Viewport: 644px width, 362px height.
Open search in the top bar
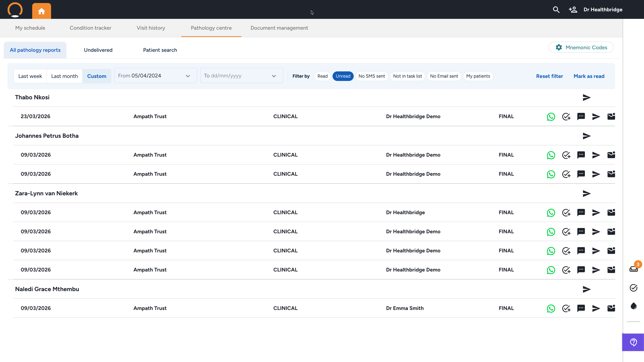point(556,10)
